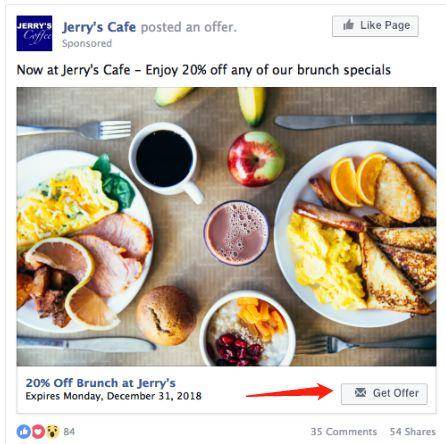Viewport: 446px width, 444px height.
Task: Click the ad text about brunch specials
Action: [x=204, y=70]
